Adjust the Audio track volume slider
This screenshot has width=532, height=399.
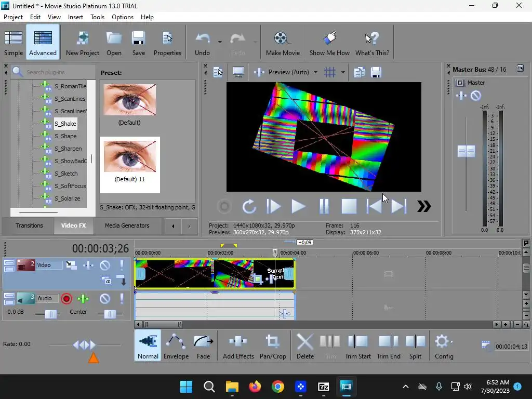click(x=51, y=314)
